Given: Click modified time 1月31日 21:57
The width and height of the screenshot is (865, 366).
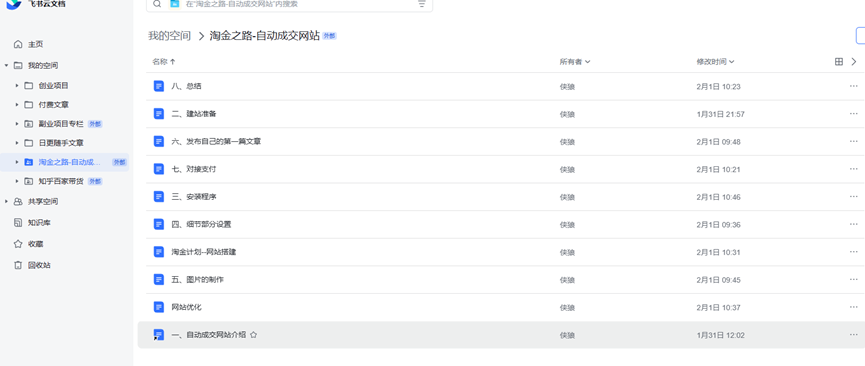Looking at the screenshot, I should (x=720, y=114).
